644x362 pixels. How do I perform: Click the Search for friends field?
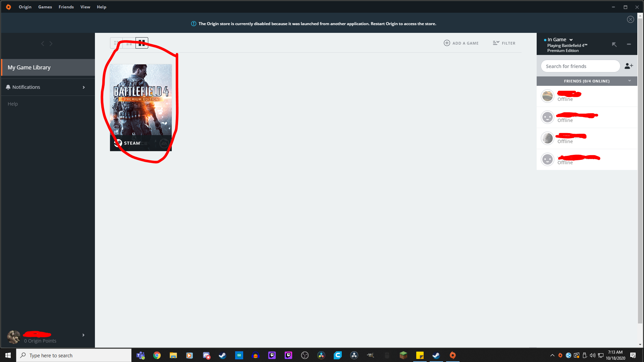tap(580, 66)
